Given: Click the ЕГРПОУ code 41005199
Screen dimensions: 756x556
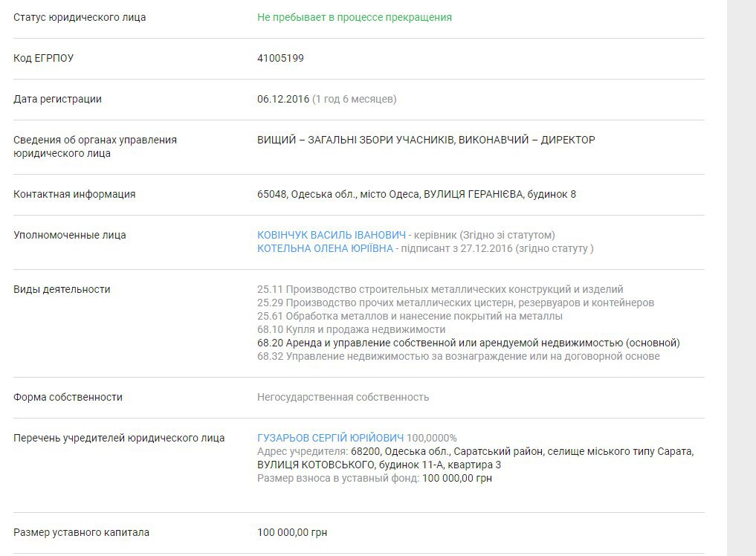Looking at the screenshot, I should [x=280, y=58].
